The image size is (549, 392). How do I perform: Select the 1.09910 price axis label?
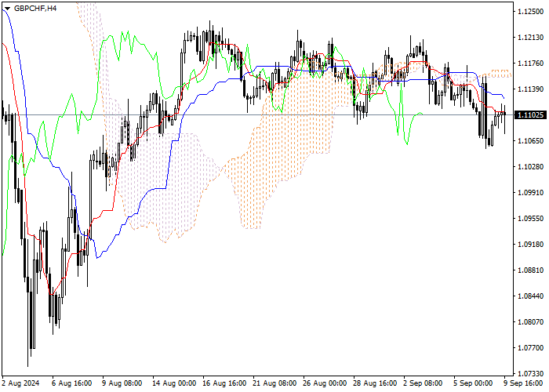(x=530, y=193)
